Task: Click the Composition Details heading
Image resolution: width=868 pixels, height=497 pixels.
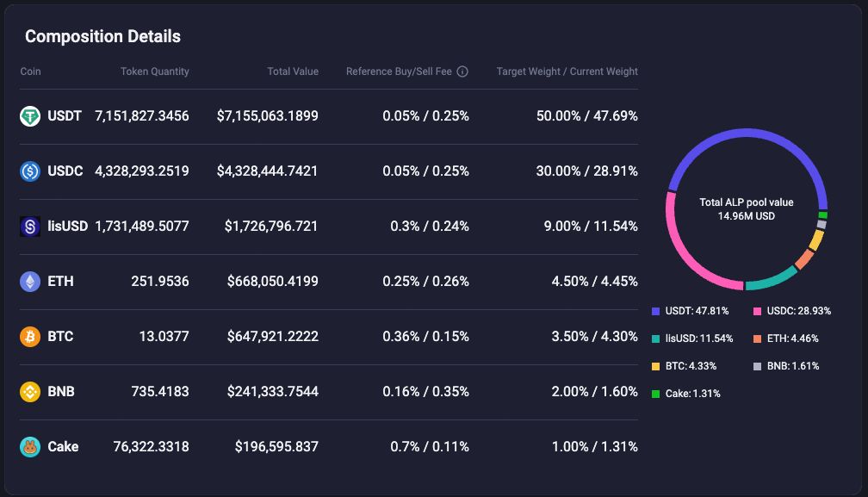Action: (103, 36)
